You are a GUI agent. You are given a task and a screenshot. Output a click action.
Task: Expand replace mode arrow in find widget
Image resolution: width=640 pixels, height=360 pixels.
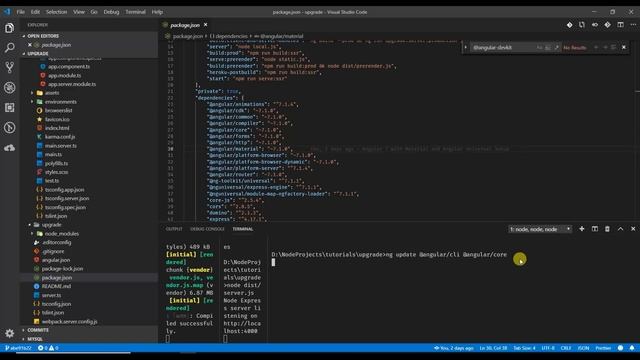(x=466, y=47)
